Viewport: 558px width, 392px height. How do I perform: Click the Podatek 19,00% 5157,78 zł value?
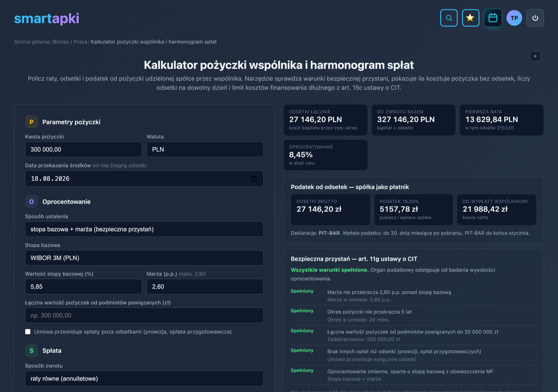399,209
